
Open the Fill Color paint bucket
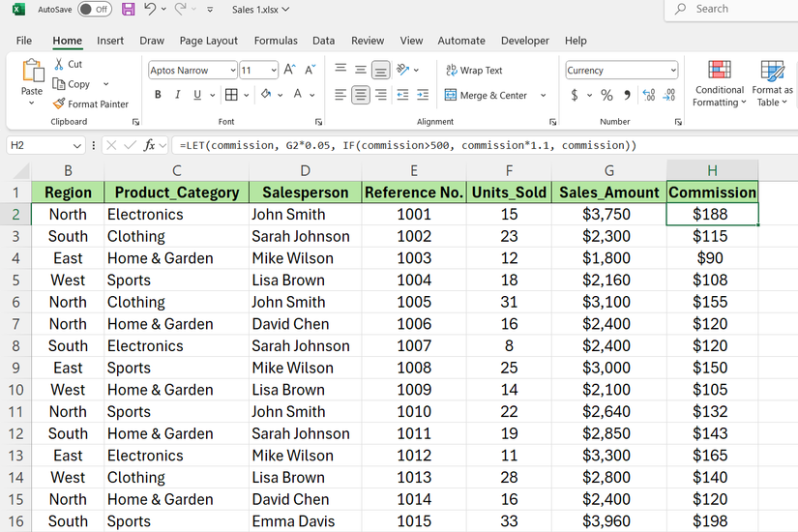[264, 95]
